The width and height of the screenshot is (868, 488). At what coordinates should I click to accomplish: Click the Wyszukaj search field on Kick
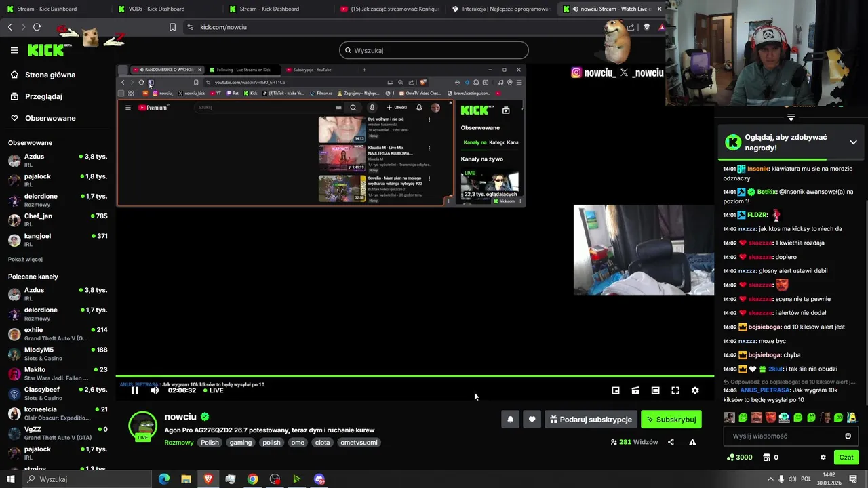[434, 50]
